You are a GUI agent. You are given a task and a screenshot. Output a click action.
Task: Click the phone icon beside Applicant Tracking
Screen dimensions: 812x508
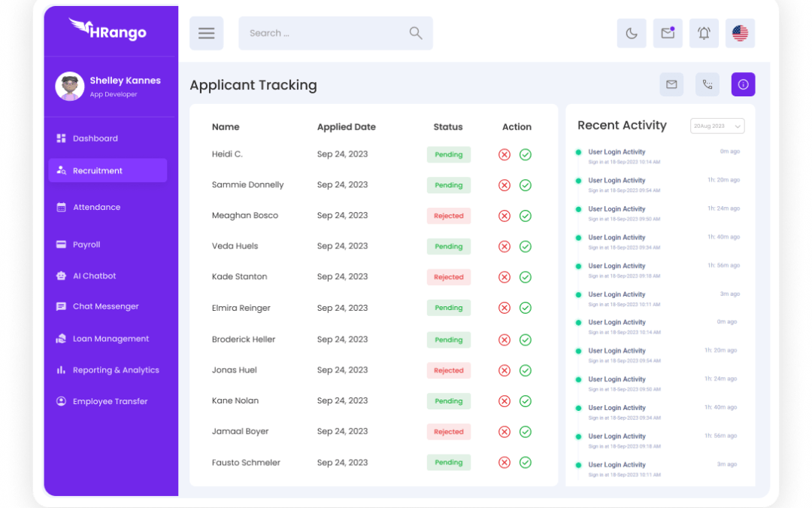(707, 85)
